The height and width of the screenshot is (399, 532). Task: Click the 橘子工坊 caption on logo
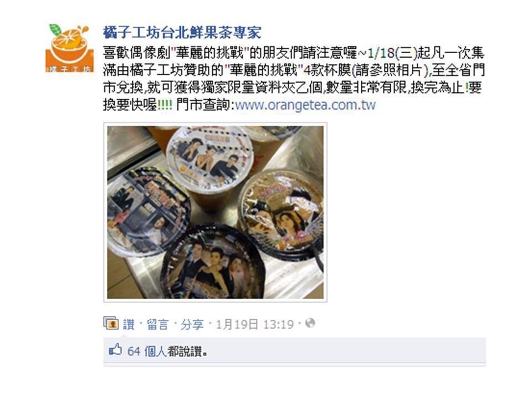click(70, 69)
